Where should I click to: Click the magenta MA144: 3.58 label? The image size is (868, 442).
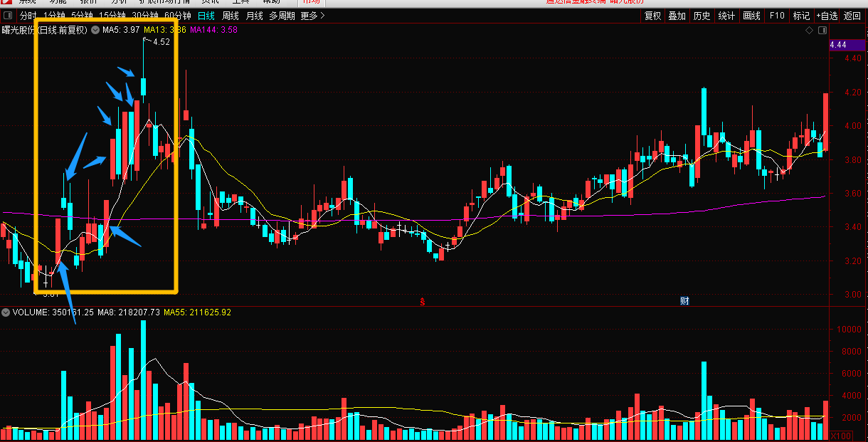point(214,31)
